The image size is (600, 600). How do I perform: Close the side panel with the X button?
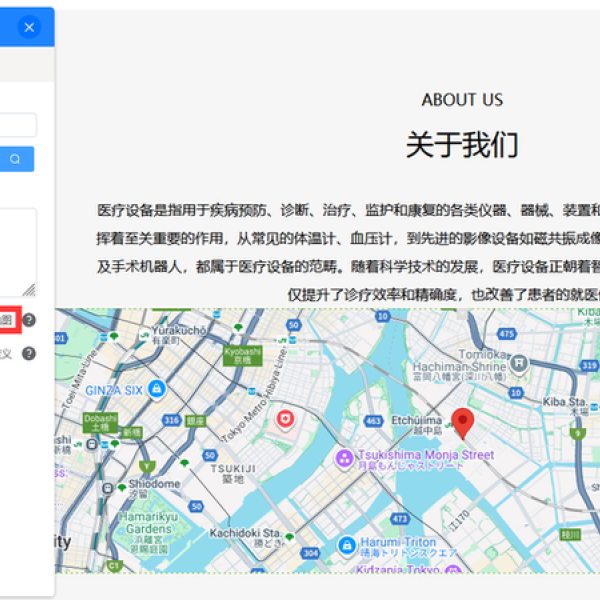[x=29, y=27]
